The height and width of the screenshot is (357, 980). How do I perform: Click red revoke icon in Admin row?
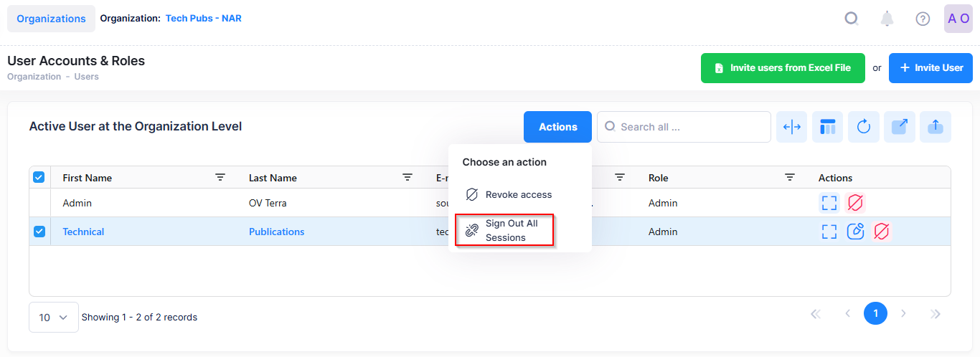855,203
